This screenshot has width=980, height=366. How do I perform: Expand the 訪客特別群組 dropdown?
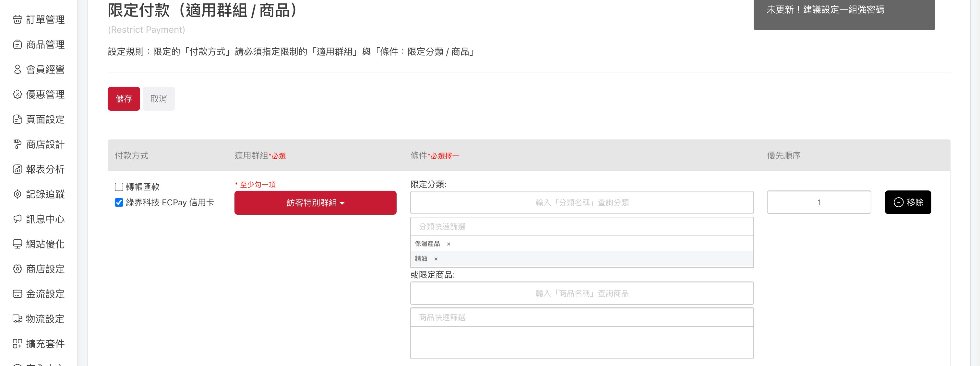coord(315,202)
